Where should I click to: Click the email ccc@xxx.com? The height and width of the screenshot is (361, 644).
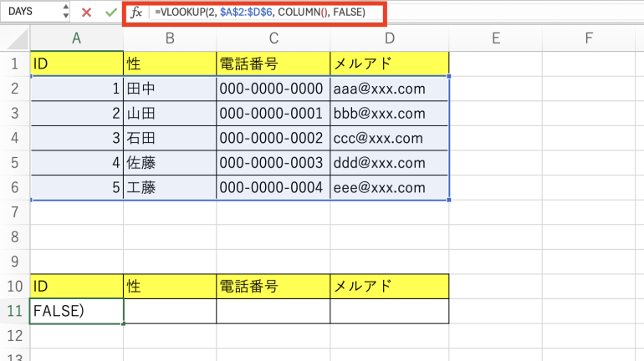click(390, 138)
